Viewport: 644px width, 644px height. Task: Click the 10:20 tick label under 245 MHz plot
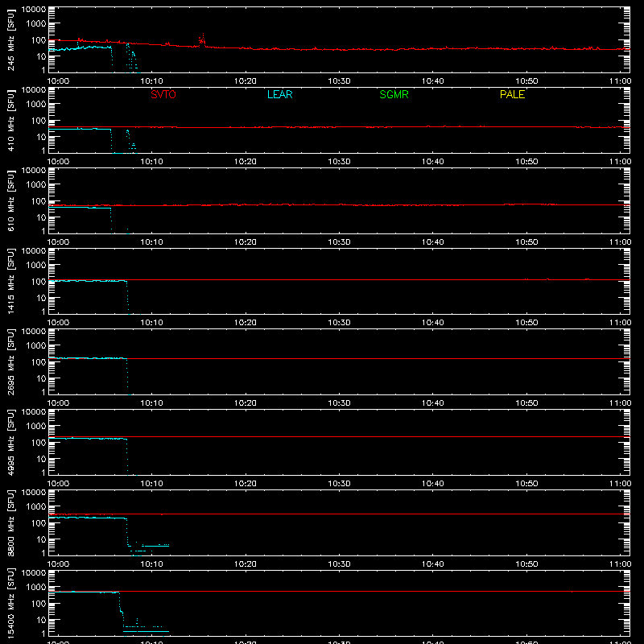(x=246, y=81)
